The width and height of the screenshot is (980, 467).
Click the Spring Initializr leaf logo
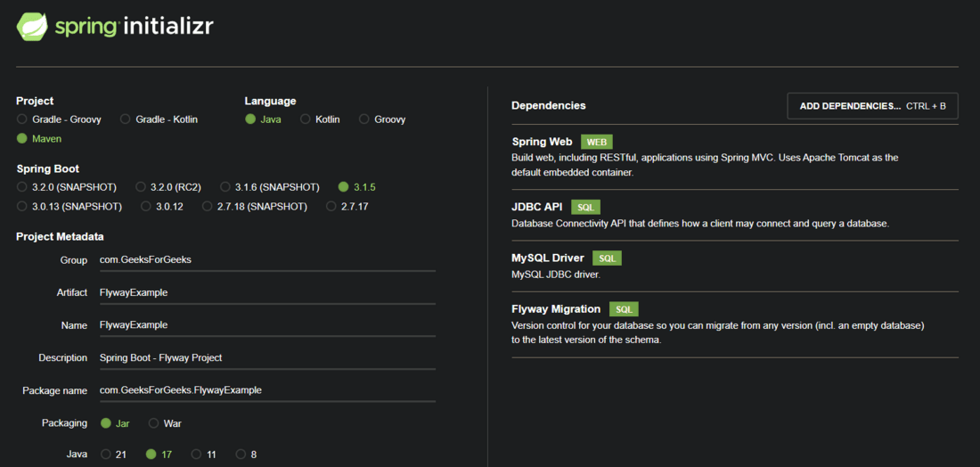[32, 27]
